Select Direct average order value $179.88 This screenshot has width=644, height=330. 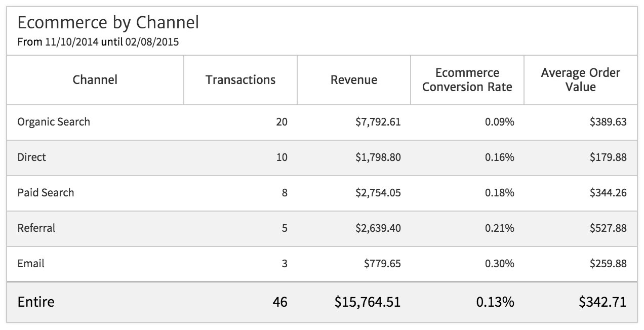(x=608, y=157)
